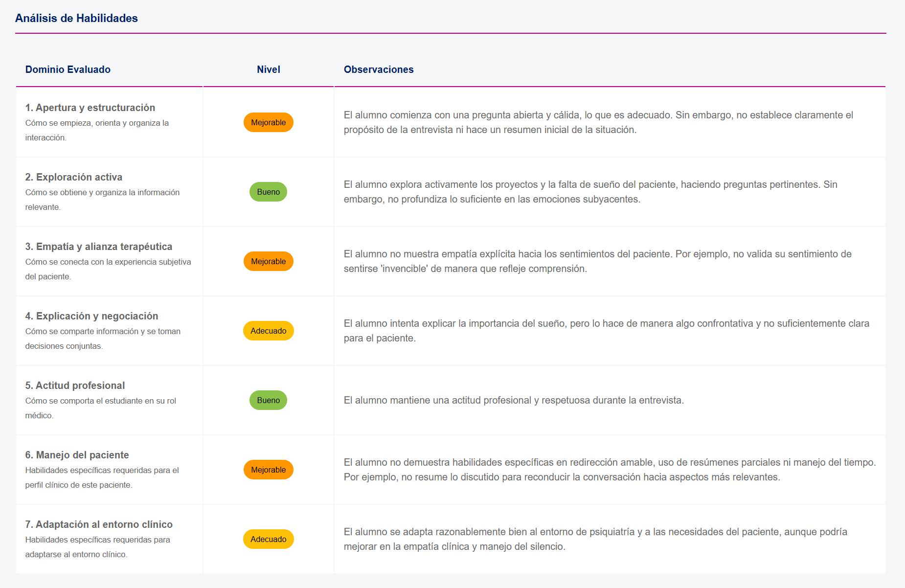
Task: Click Adecuado badge for Adaptación al entorno clínico
Action: (269, 539)
